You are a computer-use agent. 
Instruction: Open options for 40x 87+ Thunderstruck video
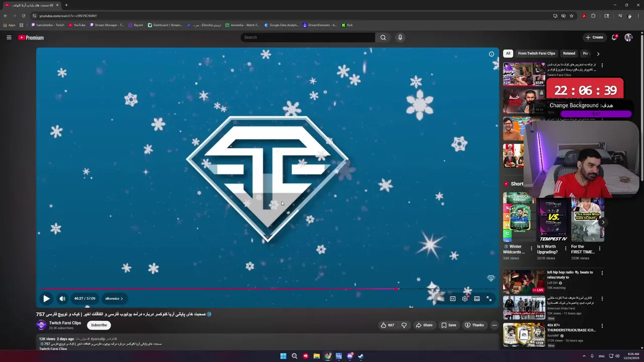click(602, 326)
